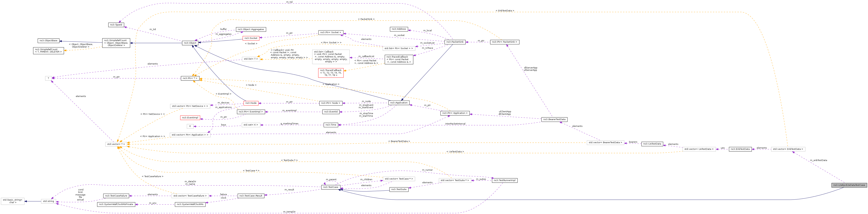Go to the ns3::Application node
The height and width of the screenshot is (214, 868).
pyautogui.click(x=399, y=103)
